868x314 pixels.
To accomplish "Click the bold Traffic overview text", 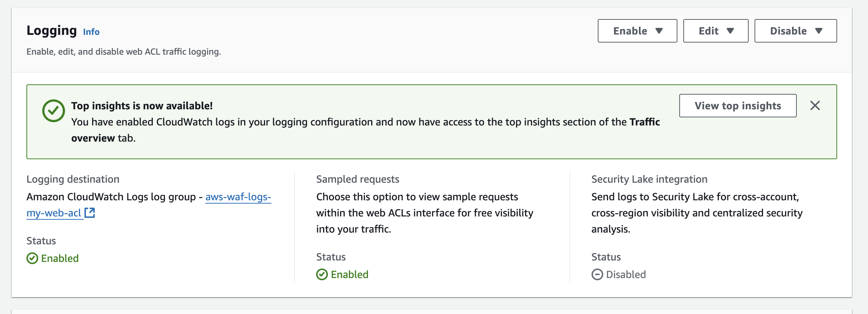I will tap(644, 122).
